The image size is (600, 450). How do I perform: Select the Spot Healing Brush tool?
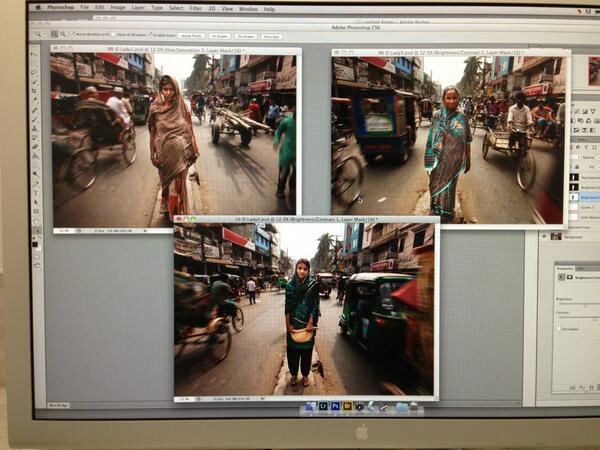coord(35,110)
